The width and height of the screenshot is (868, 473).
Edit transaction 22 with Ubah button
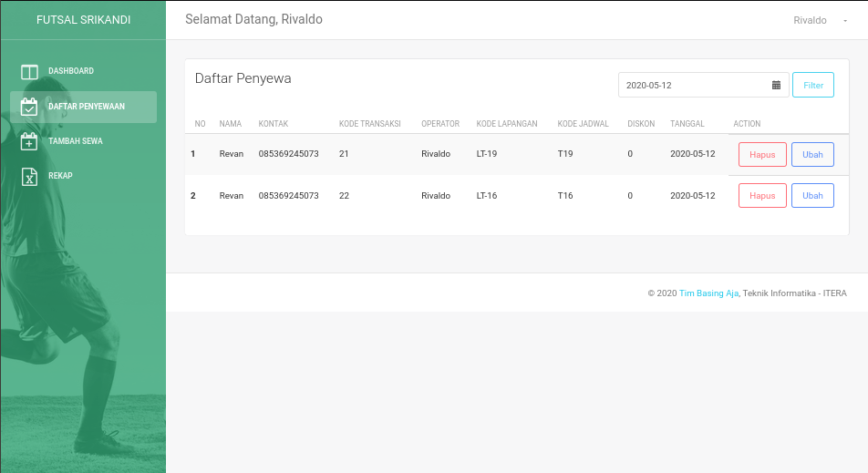pyautogui.click(x=812, y=196)
